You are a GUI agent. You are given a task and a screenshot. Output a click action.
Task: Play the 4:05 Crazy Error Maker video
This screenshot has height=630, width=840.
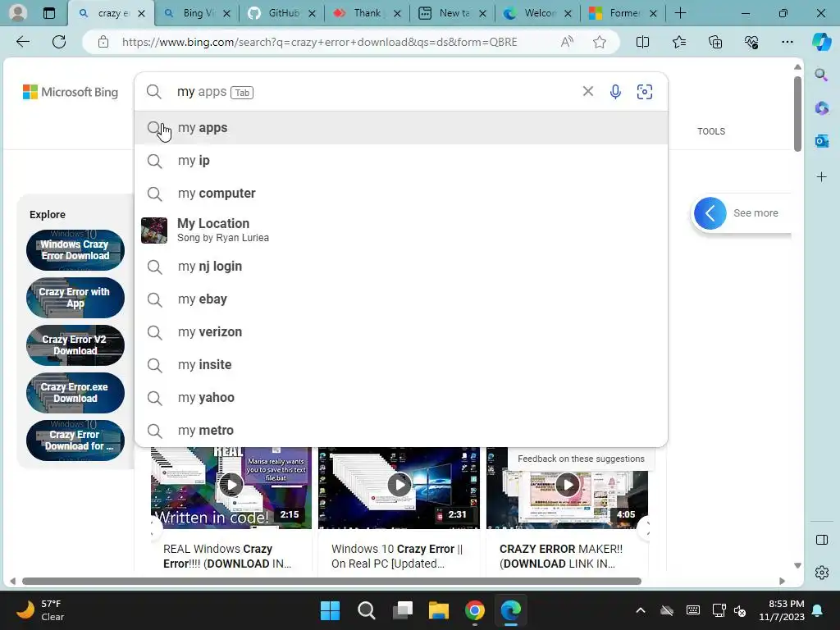click(x=568, y=486)
